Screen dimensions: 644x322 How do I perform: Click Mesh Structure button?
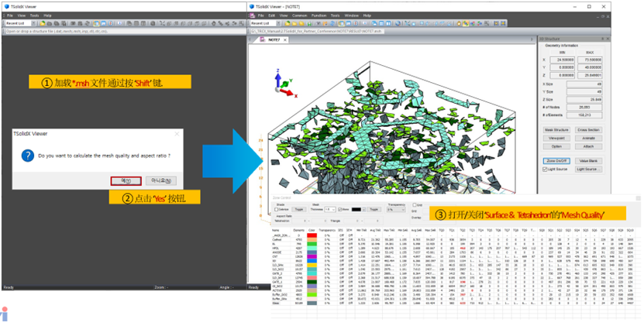point(556,129)
